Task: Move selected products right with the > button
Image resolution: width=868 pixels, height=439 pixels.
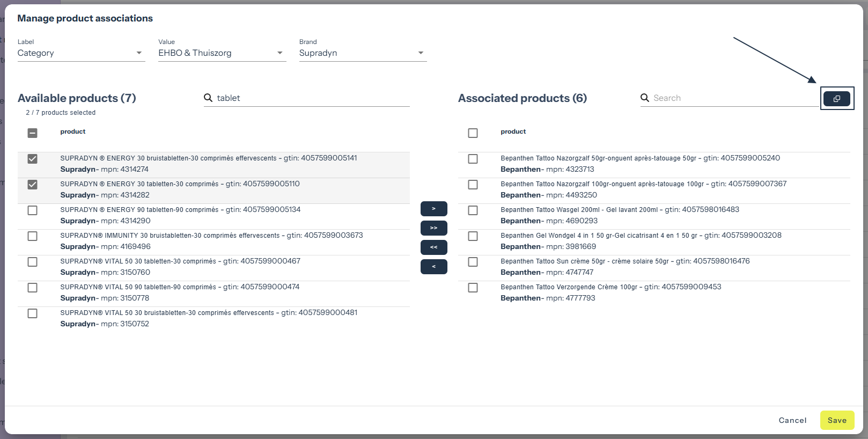Action: [x=433, y=209]
